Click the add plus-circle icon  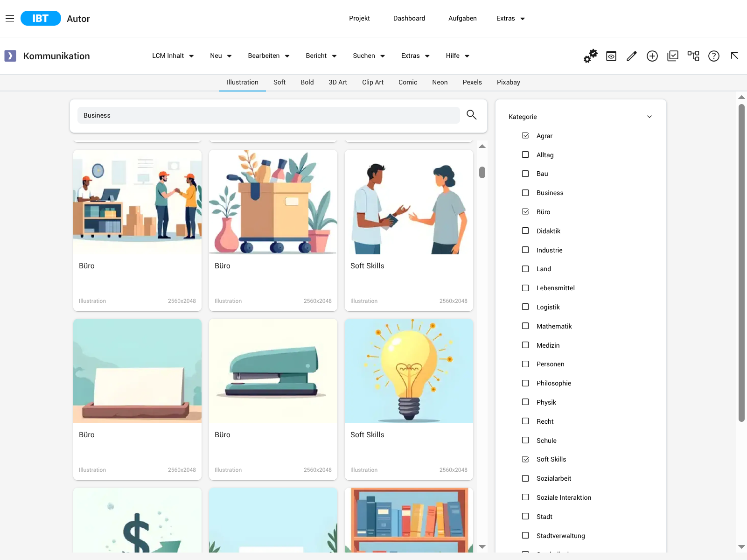652,56
